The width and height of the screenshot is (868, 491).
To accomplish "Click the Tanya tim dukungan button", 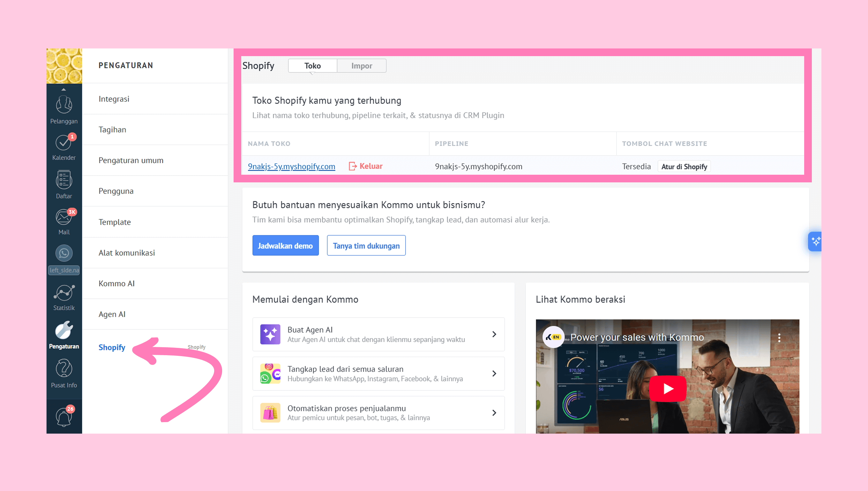I will point(366,246).
